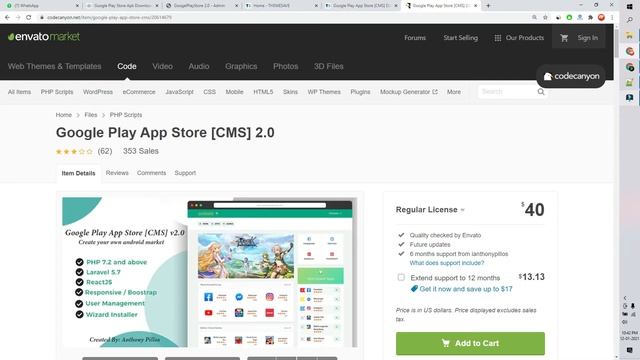Image resolution: width=640 pixels, height=360 pixels.
Task: Click the browser zoom magnifier icon
Action: click(534, 18)
